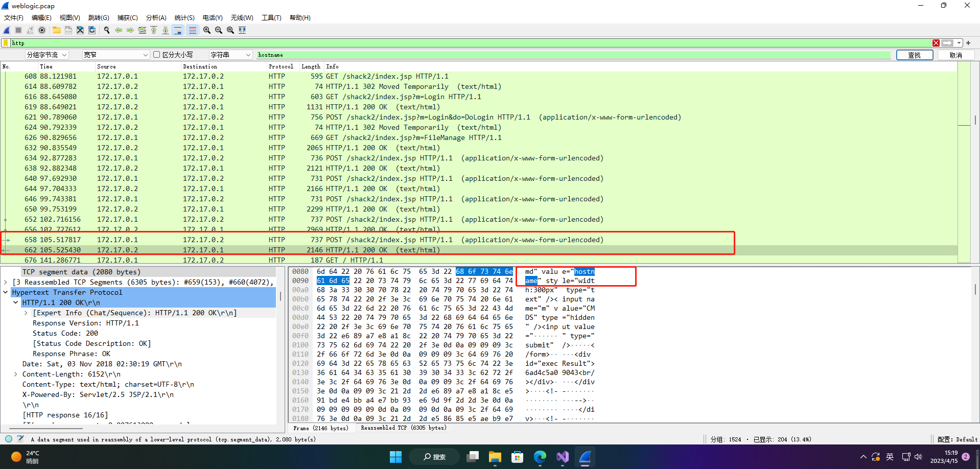Open File Explorer from the taskbar

[x=495, y=457]
